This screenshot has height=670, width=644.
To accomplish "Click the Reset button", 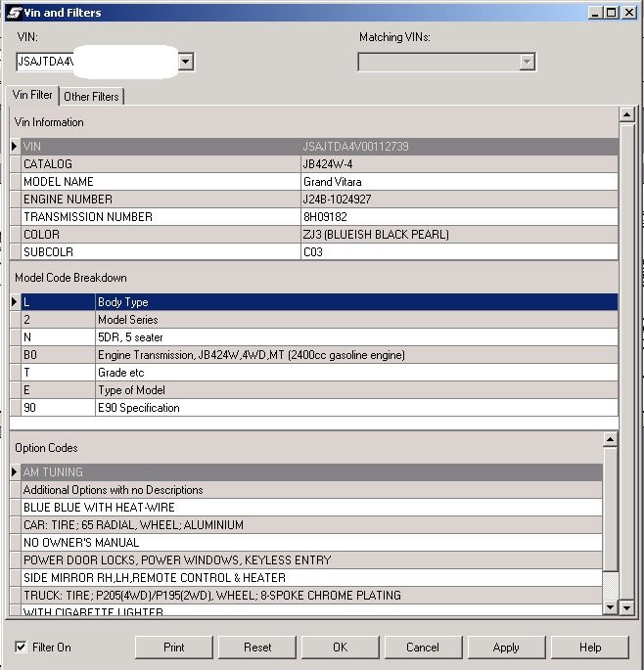I will (257, 647).
